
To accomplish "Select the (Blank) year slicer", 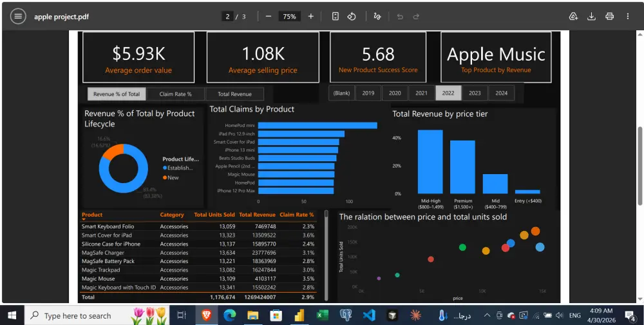I will tap(341, 93).
